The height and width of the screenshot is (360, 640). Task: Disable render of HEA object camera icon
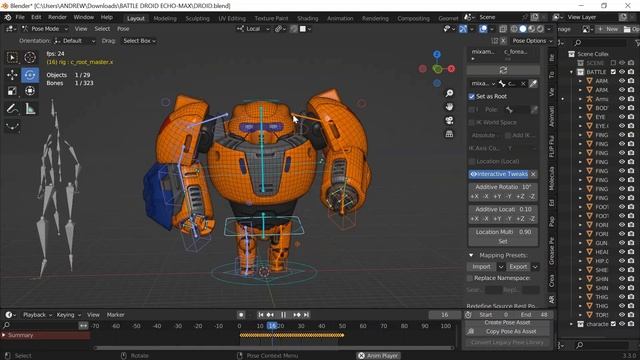click(x=631, y=252)
